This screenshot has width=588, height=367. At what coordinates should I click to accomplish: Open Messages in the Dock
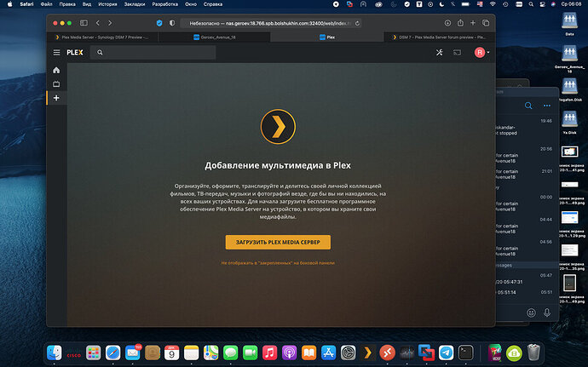231,353
